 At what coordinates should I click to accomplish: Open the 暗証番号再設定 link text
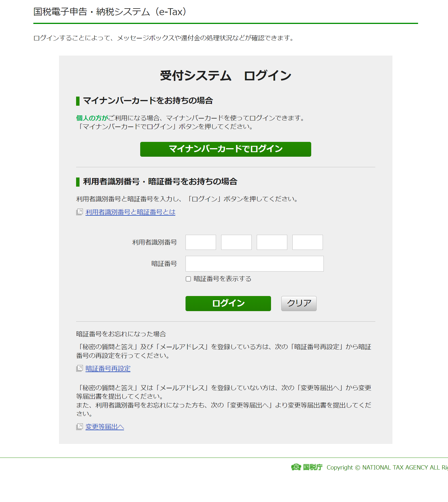[x=108, y=368]
